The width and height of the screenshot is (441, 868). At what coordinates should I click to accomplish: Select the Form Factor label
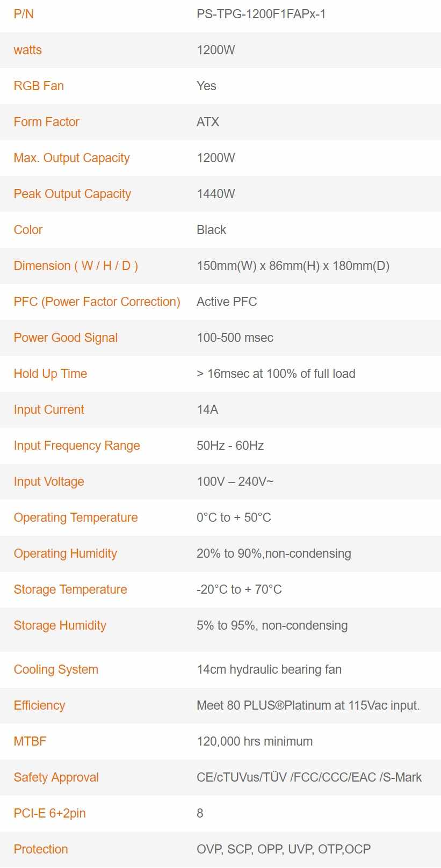coord(47,122)
